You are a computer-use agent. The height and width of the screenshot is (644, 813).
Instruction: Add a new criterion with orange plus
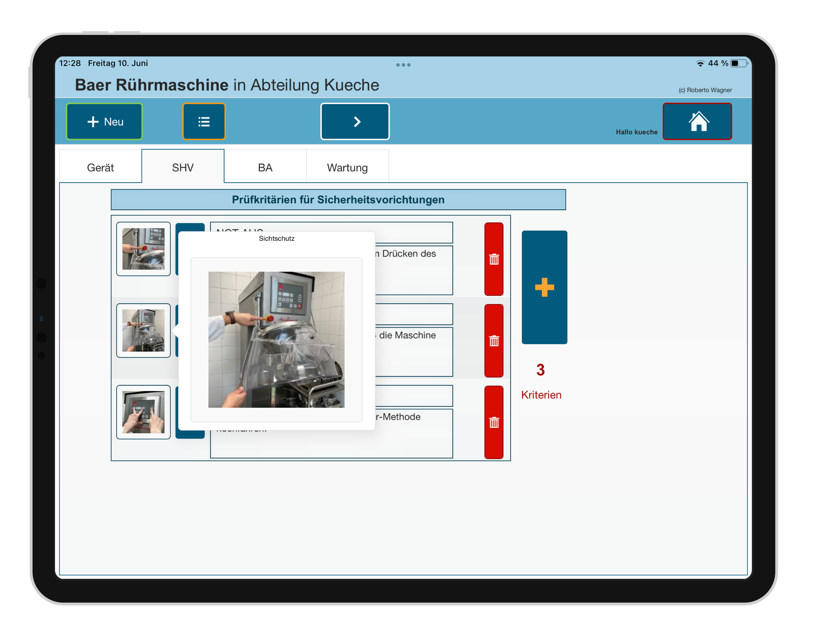click(x=544, y=287)
